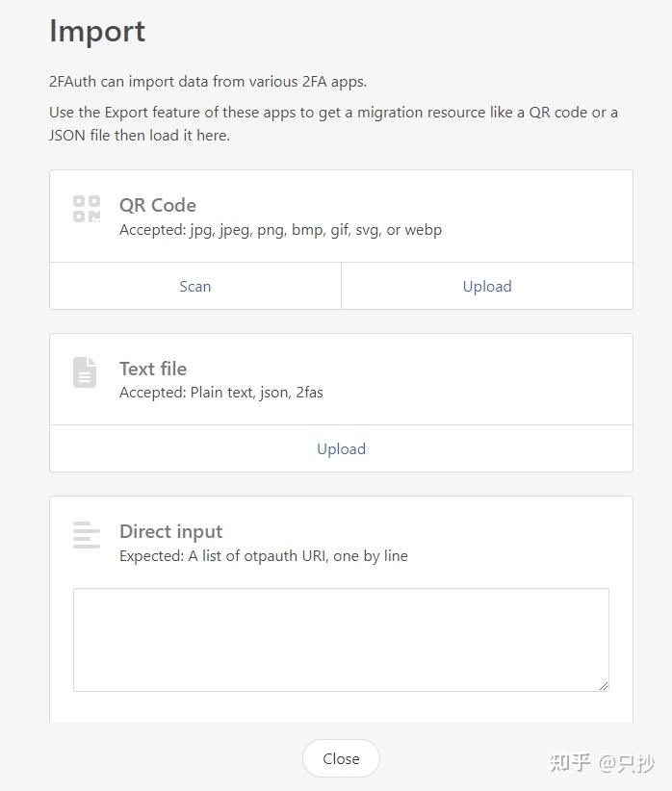Viewport: 672px width, 791px height.
Task: Click the Direct input section heading
Action: coord(170,531)
